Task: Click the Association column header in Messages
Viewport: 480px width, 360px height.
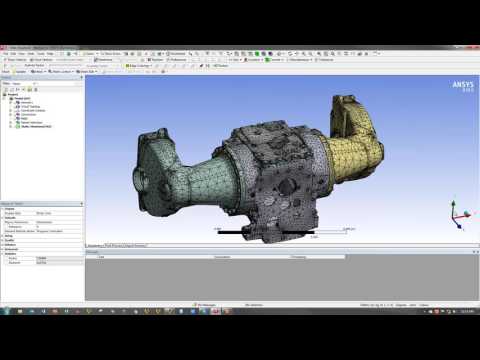Action: 222,257
